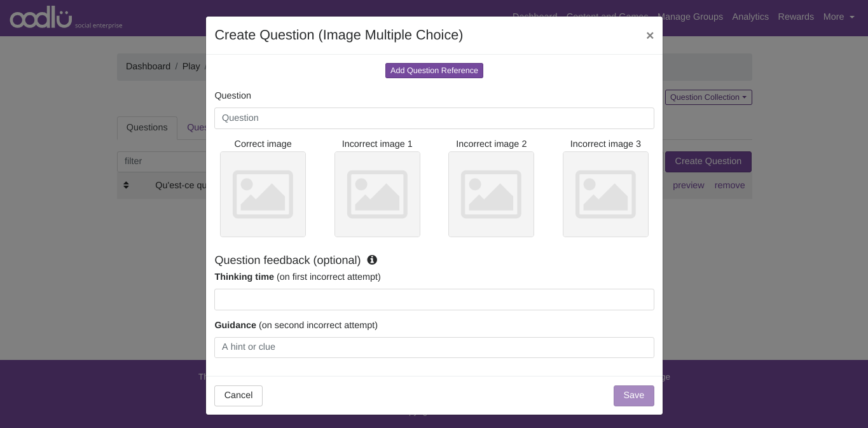Click the Save button
This screenshot has height=428, width=868.
633,396
